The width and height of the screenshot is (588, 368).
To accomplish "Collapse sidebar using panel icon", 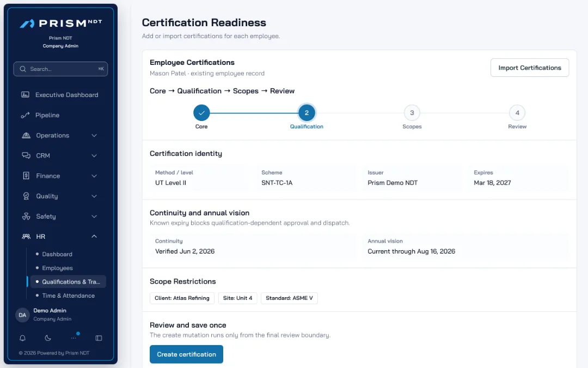I will pos(99,338).
